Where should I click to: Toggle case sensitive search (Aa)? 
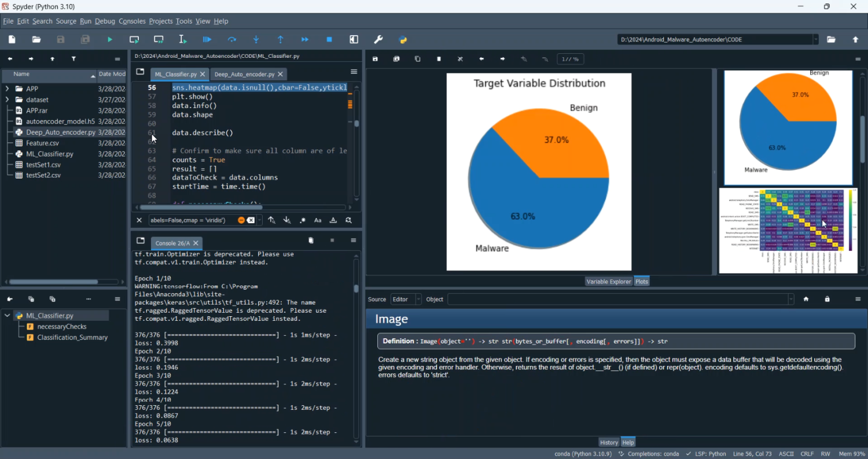click(318, 220)
